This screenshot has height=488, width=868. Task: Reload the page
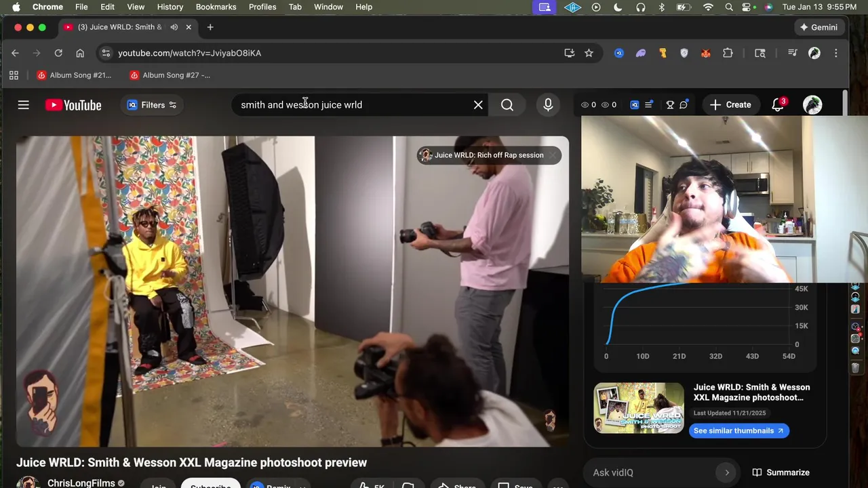point(58,53)
